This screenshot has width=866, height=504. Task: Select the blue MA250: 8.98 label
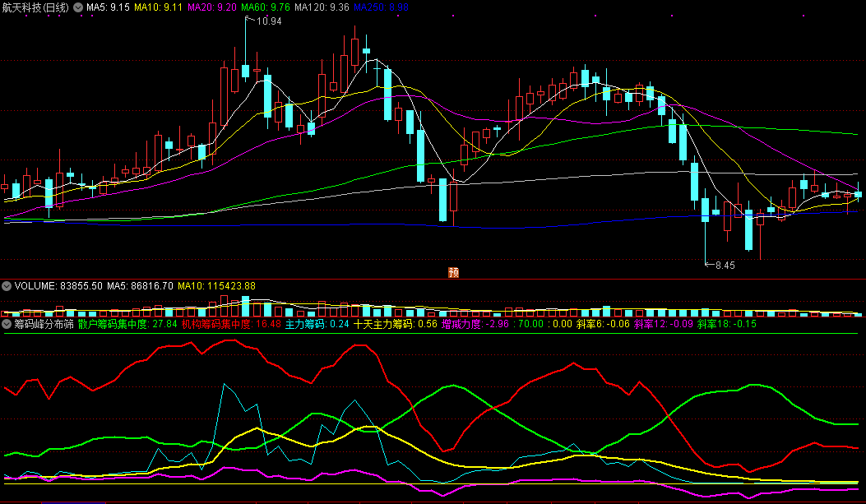(x=381, y=7)
